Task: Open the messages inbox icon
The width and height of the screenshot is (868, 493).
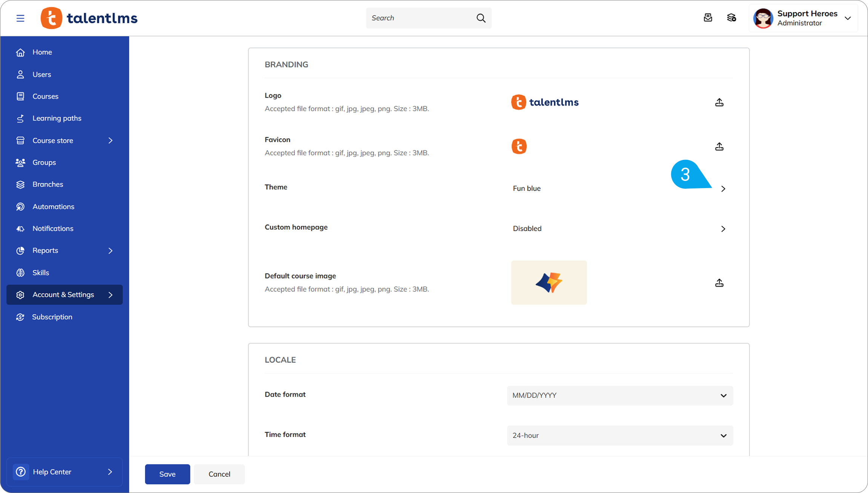Action: tap(708, 18)
